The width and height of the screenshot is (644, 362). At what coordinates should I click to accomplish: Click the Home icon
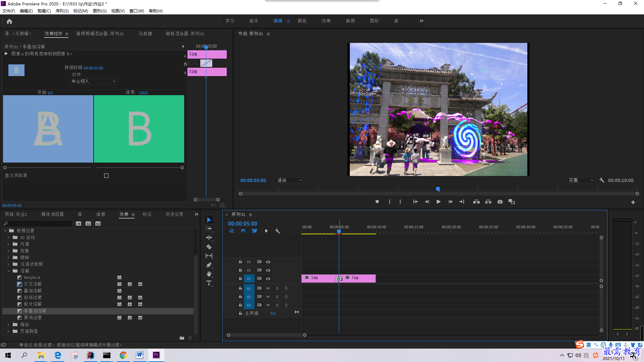tap(9, 21)
